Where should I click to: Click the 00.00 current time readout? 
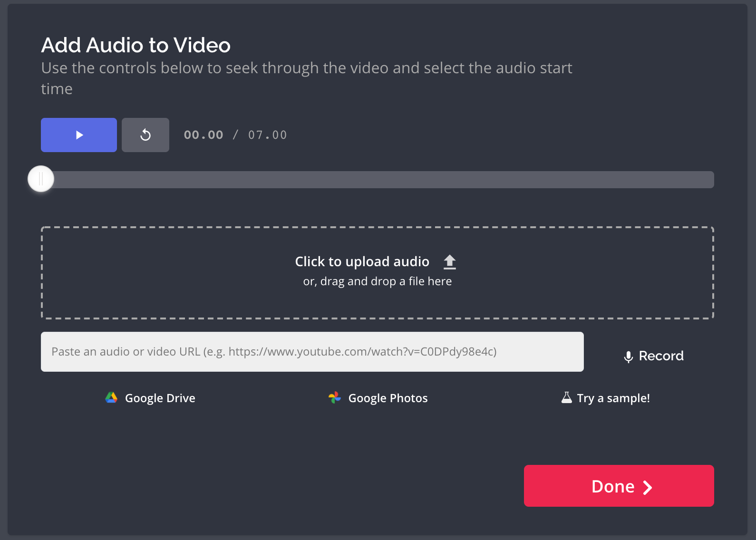204,135
